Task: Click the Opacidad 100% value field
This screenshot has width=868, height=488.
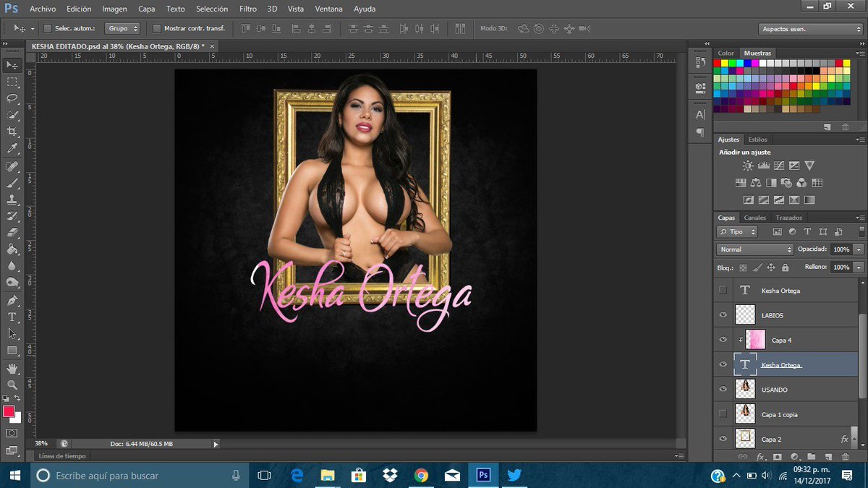Action: [x=841, y=249]
